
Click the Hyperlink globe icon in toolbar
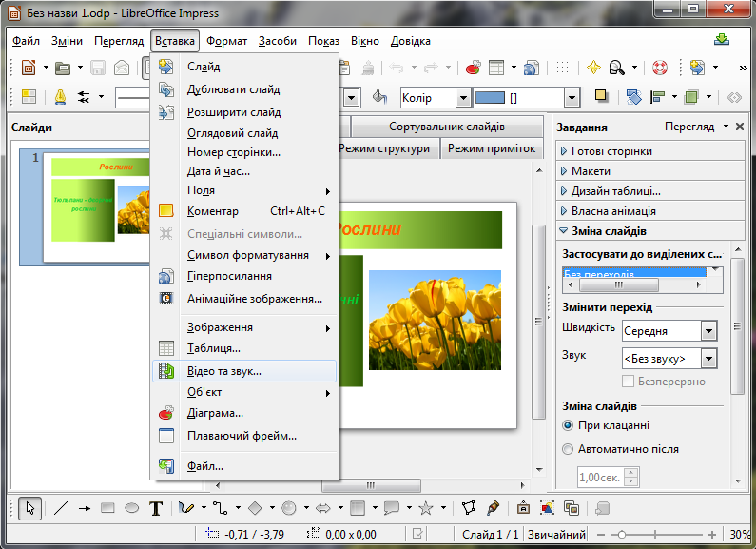[532, 68]
